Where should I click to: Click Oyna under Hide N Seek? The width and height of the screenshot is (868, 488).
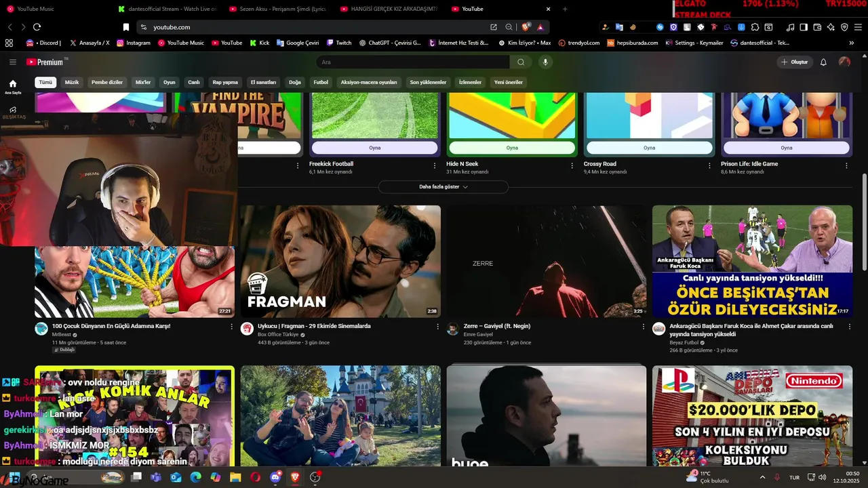tap(512, 148)
